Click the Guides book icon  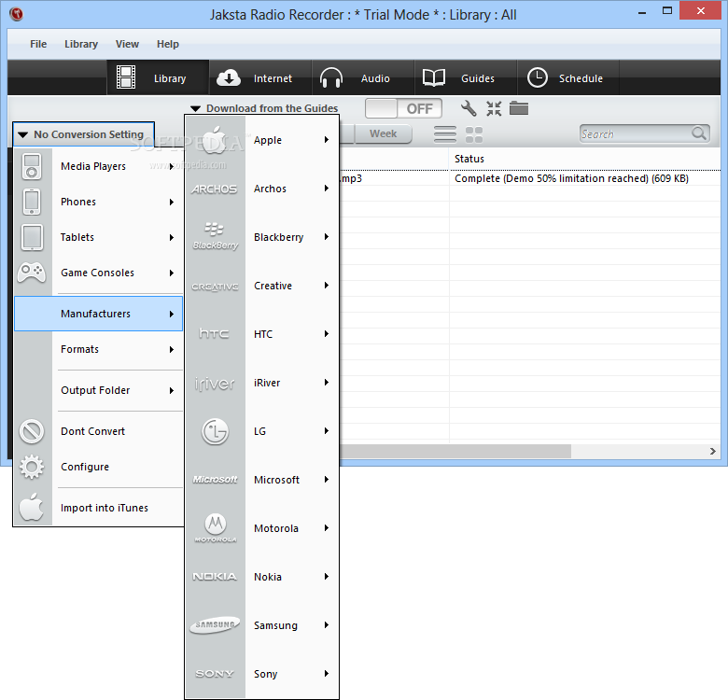tap(434, 77)
